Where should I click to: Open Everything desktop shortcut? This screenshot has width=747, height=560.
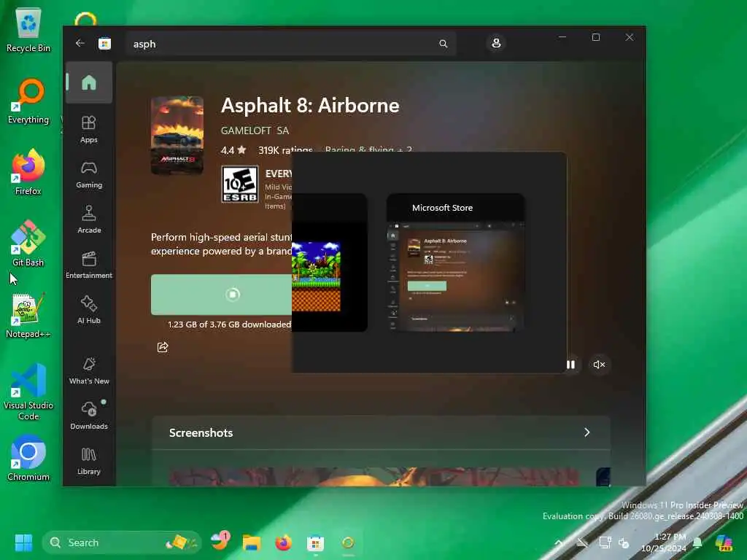pos(28,101)
